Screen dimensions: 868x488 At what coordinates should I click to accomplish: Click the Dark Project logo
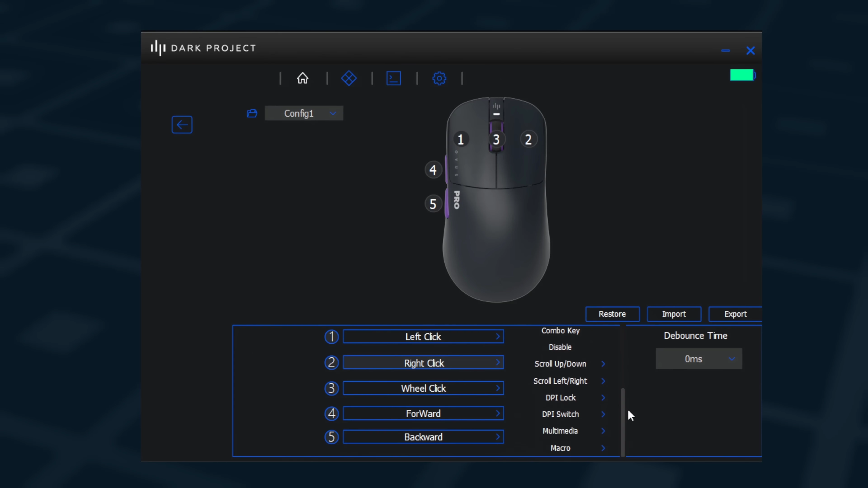tap(203, 48)
